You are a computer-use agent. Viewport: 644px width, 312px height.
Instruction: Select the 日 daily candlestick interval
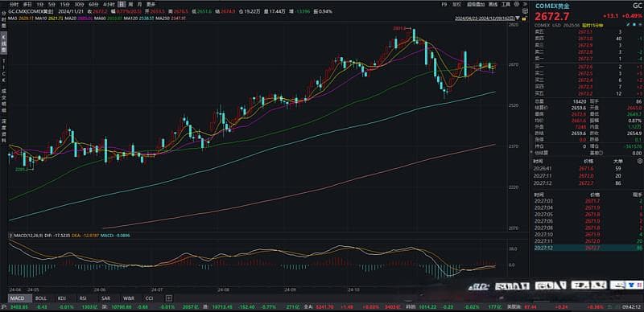122,4
